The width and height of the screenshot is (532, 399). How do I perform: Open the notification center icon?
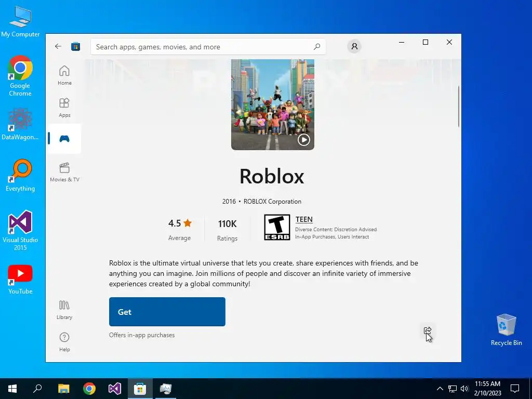pos(515,389)
